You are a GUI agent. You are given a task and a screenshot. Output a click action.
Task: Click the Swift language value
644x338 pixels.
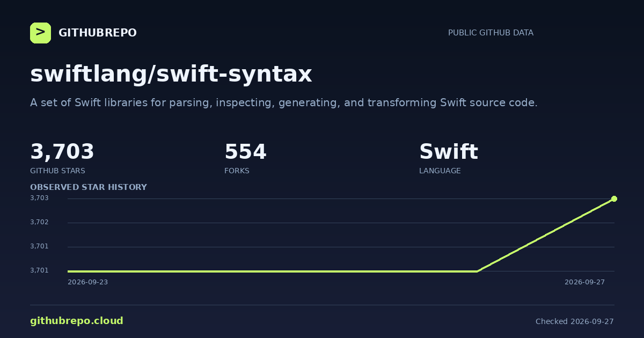coord(448,152)
